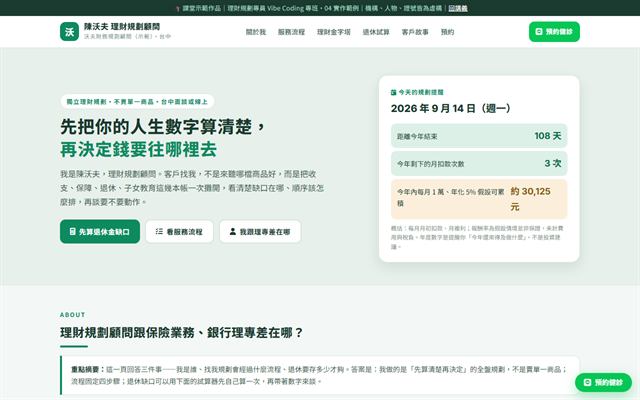Image resolution: width=640 pixels, height=400 pixels.
Task: Click the 我跟理專差在哪 button
Action: (x=260, y=231)
